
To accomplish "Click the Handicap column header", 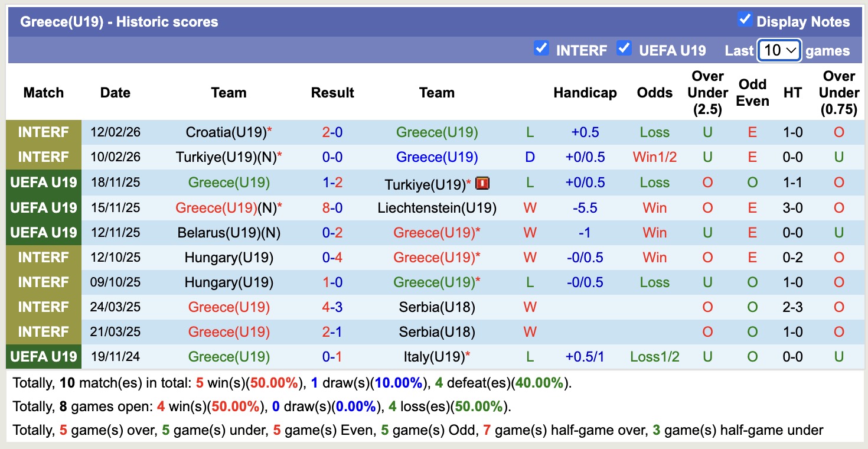I will 585,93.
